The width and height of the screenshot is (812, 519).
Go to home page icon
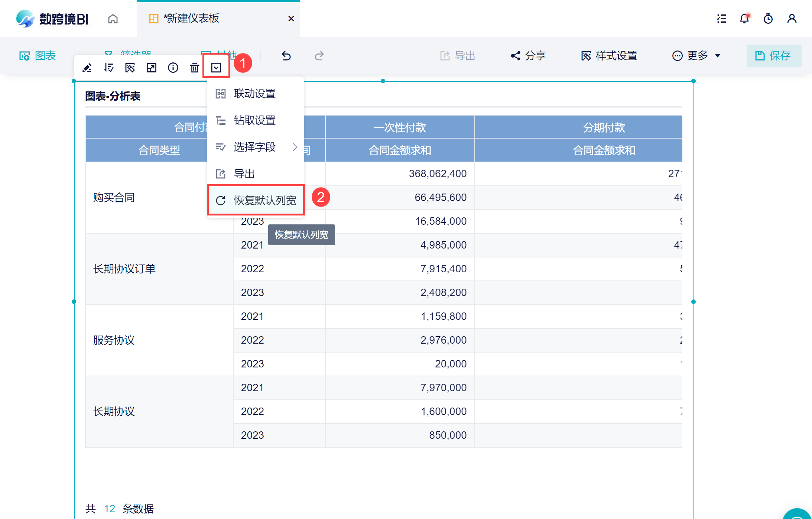tap(113, 19)
